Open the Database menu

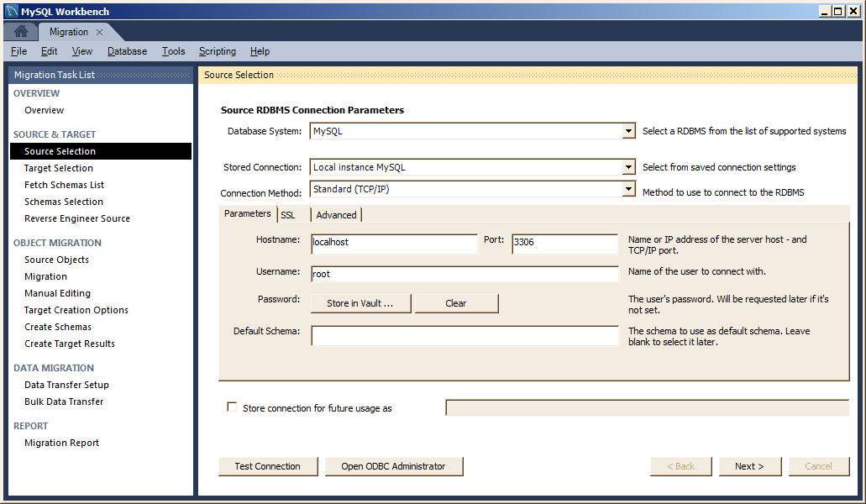coord(127,51)
